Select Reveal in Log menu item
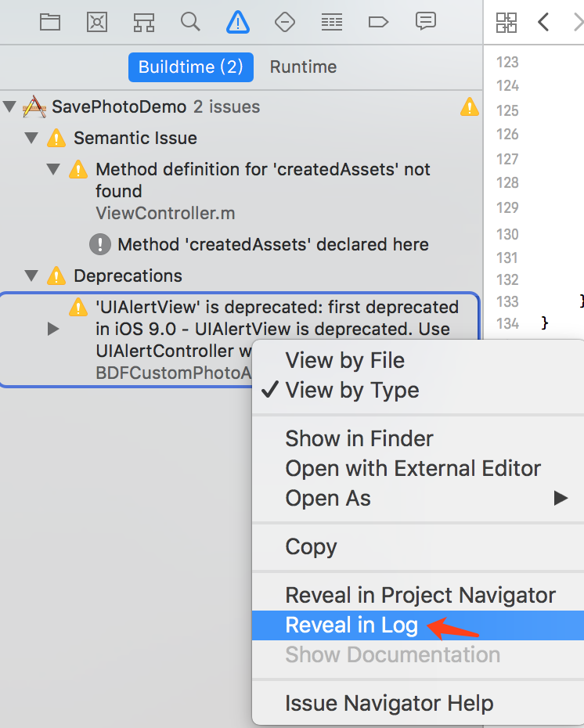The width and height of the screenshot is (584, 728). (418, 625)
